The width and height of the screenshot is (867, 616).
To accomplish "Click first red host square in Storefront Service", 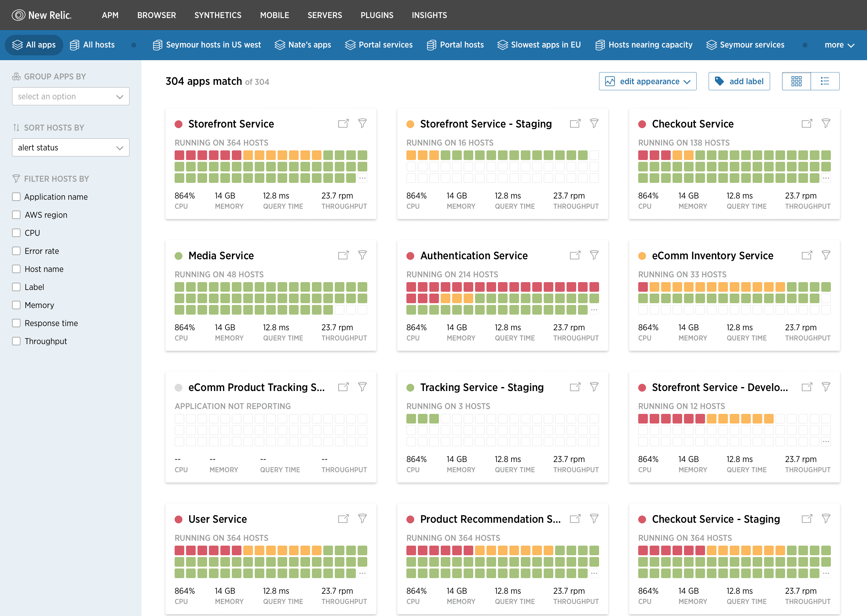I will 179,155.
